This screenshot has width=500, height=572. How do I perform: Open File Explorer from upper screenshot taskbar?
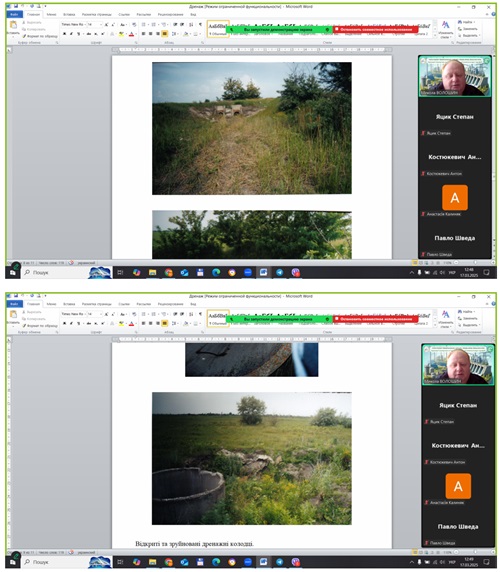(152, 272)
